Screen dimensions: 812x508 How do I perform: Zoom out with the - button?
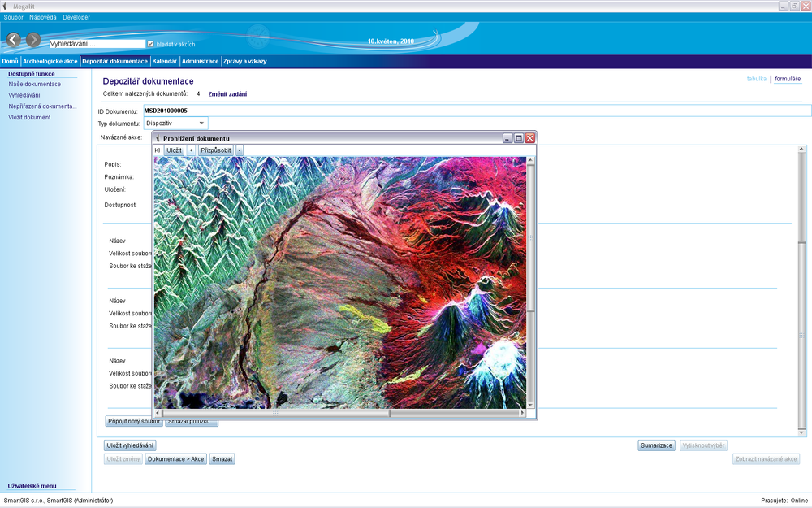point(240,150)
